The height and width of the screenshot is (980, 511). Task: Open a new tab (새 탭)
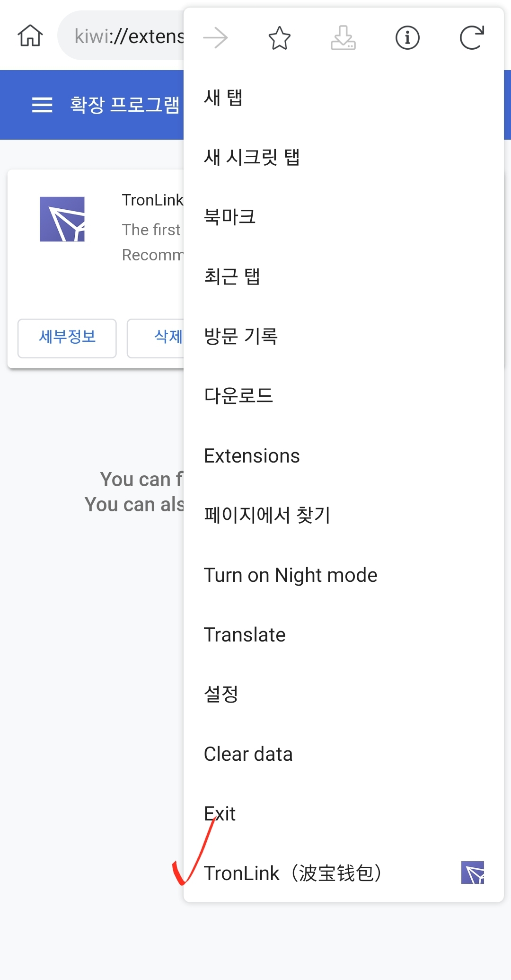[223, 98]
